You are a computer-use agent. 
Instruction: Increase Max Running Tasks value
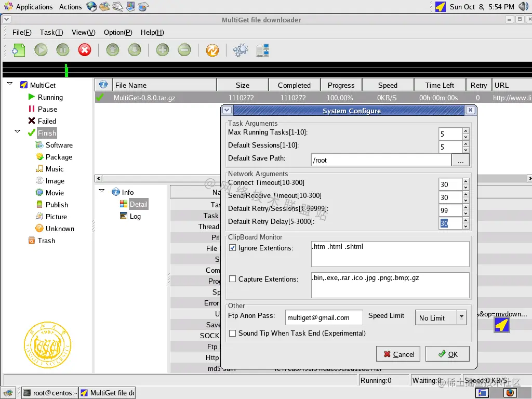(466, 131)
